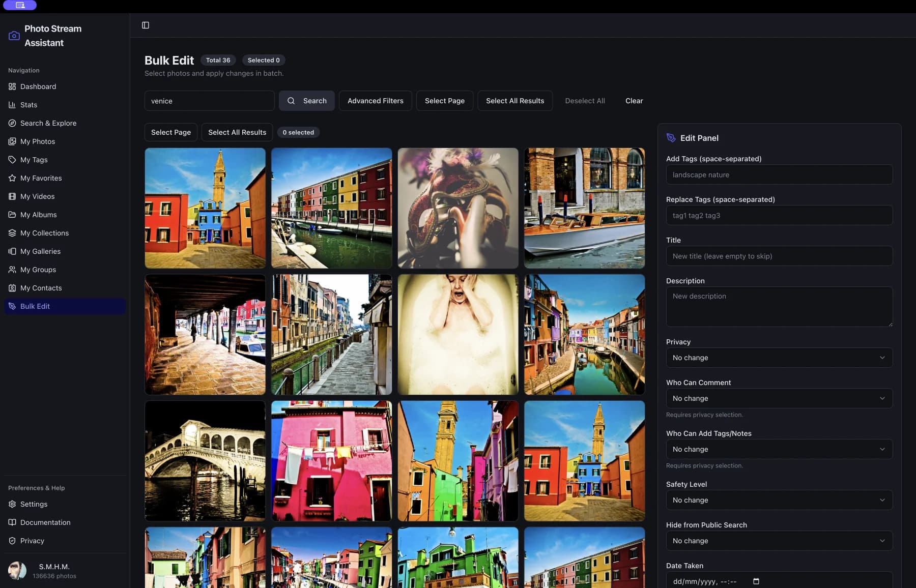Open My Galleries
Screen dimensions: 916x588
40,251
